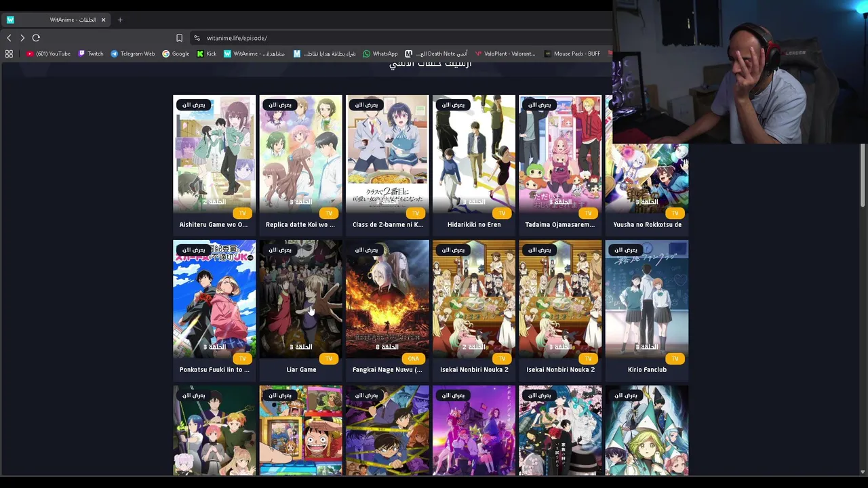The height and width of the screenshot is (488, 868).
Task: Click TV badge on Liar Game card
Action: [329, 359]
